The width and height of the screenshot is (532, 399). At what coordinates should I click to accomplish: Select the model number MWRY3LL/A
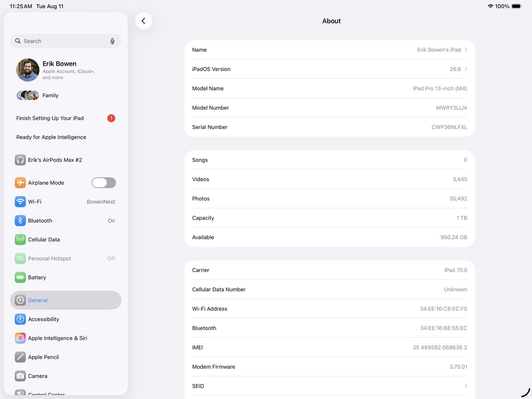(452, 108)
